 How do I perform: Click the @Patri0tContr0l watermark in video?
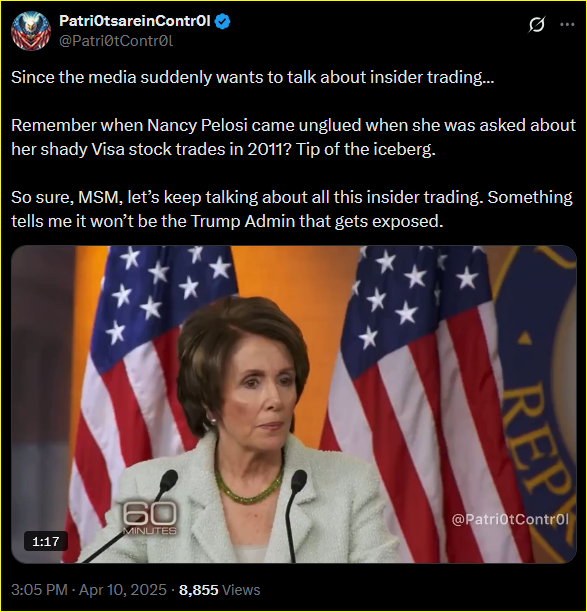[510, 519]
